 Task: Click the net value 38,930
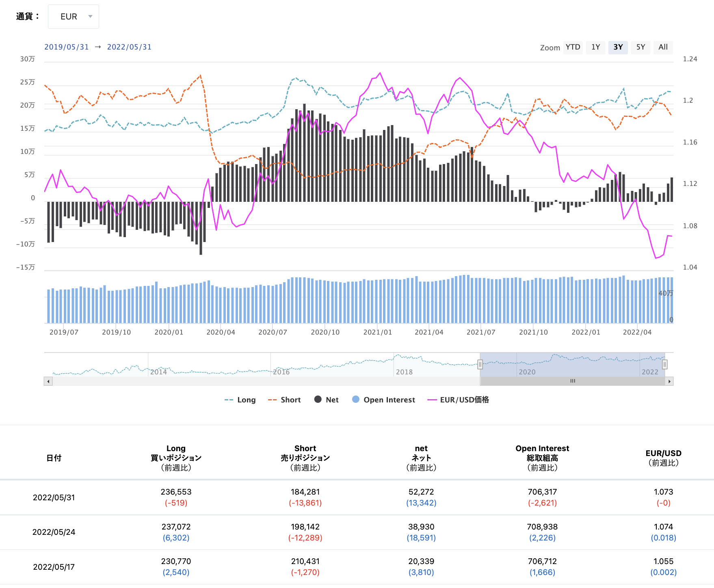[421, 527]
